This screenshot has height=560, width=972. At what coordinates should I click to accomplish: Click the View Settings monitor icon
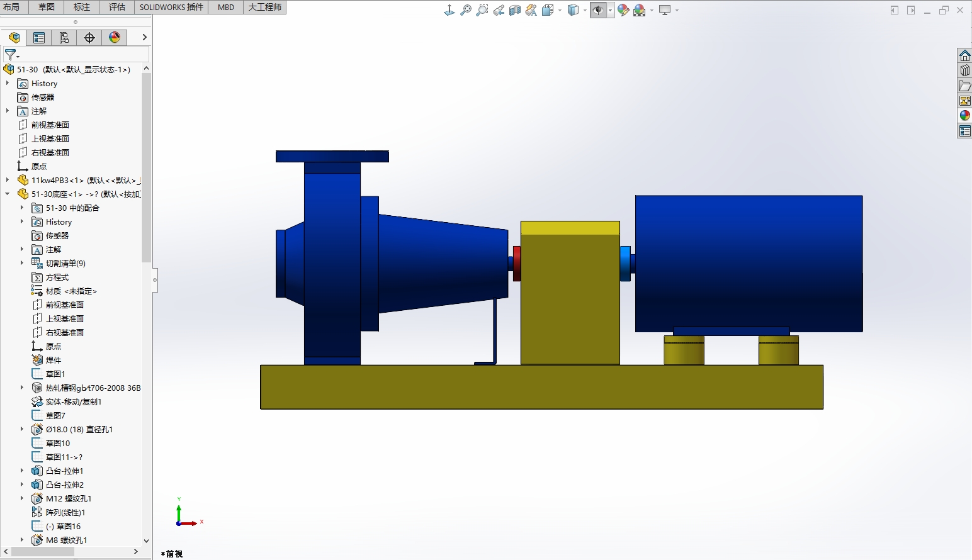click(x=665, y=10)
